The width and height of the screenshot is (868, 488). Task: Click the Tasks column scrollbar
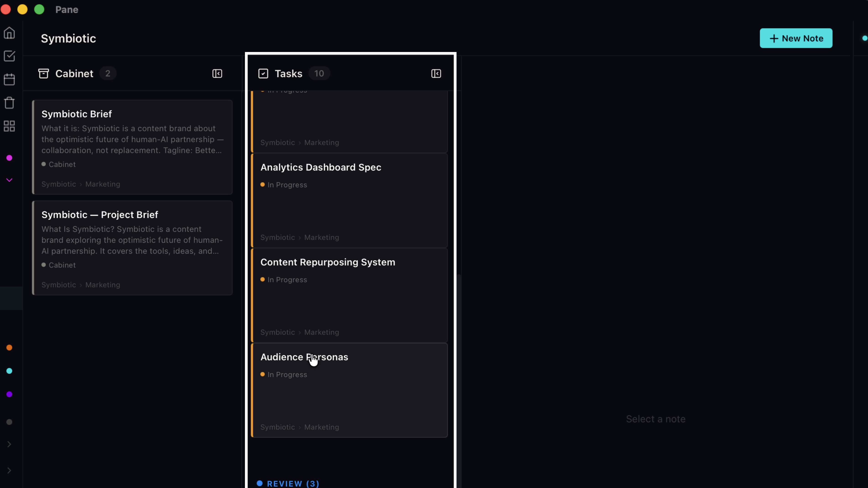point(459,381)
